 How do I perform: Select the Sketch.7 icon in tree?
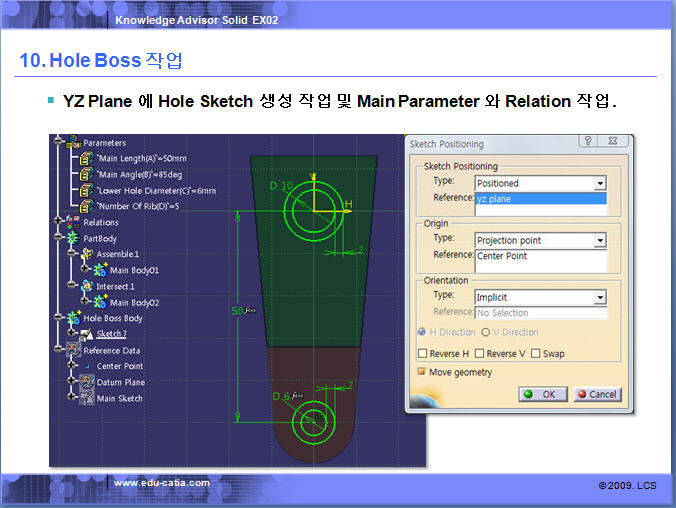(86, 334)
